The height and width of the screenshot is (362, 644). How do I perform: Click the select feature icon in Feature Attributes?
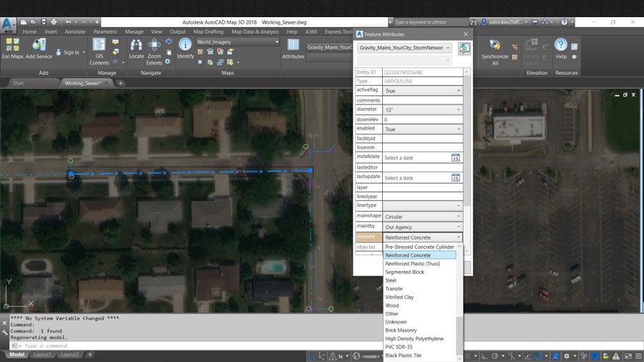(x=464, y=48)
